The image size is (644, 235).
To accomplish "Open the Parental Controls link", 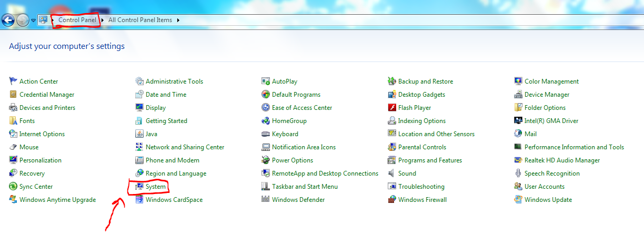I will [422, 147].
